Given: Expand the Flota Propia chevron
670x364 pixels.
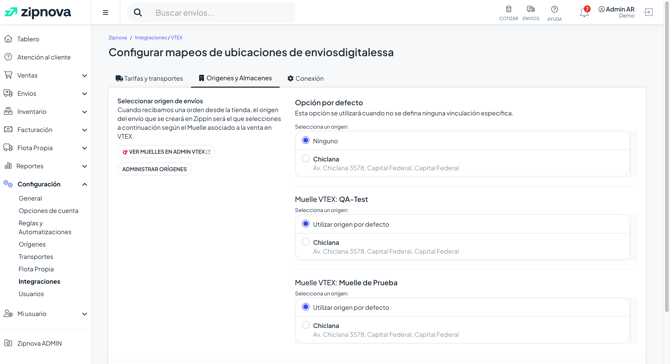Looking at the screenshot, I should (85, 148).
